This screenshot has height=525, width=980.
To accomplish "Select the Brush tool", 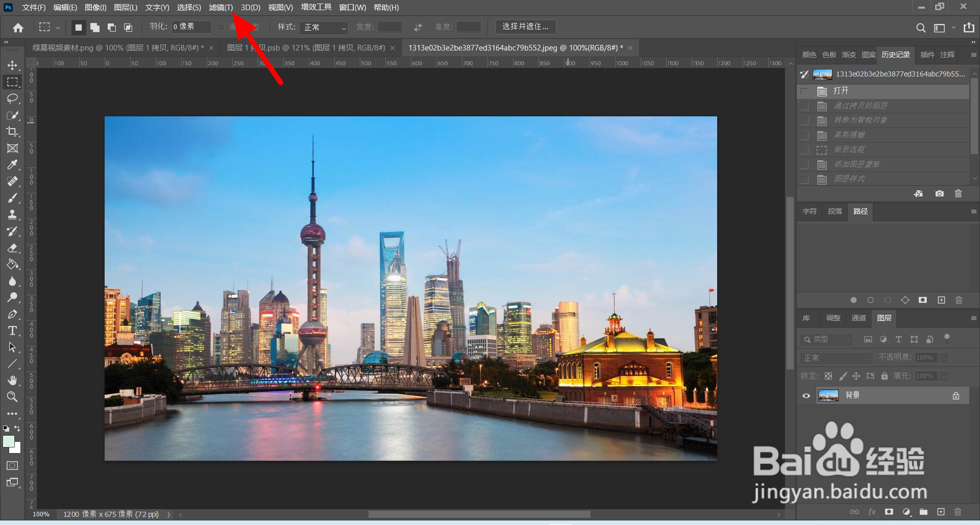I will tap(13, 198).
